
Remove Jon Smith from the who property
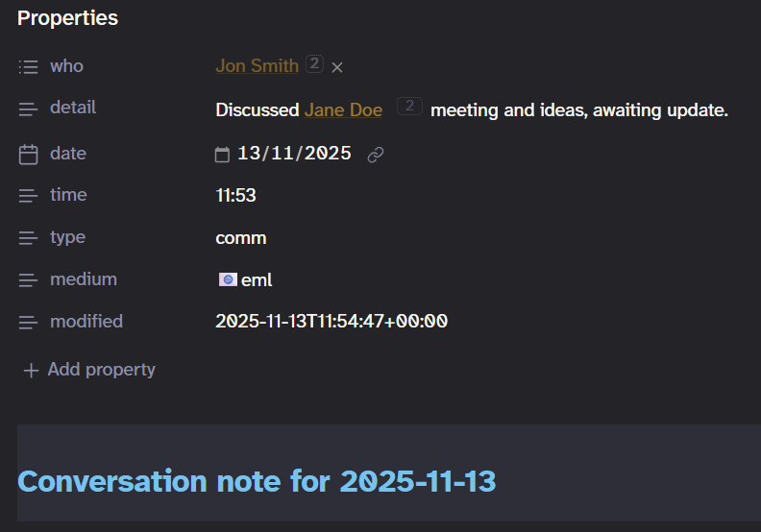(x=337, y=67)
